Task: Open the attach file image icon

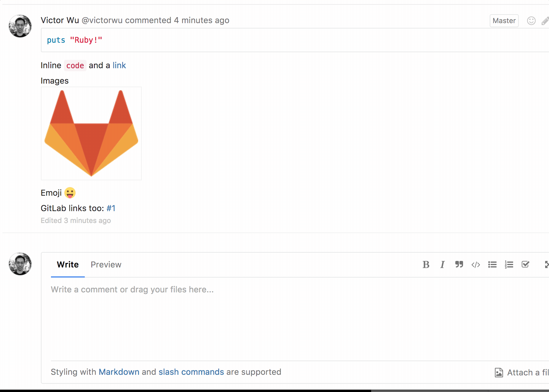Action: tap(498, 372)
